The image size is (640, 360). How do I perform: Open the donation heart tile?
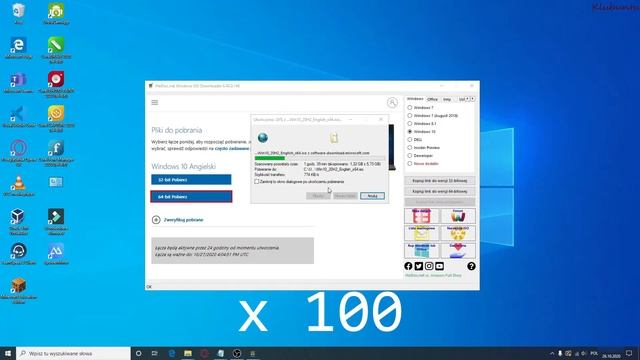(458, 251)
